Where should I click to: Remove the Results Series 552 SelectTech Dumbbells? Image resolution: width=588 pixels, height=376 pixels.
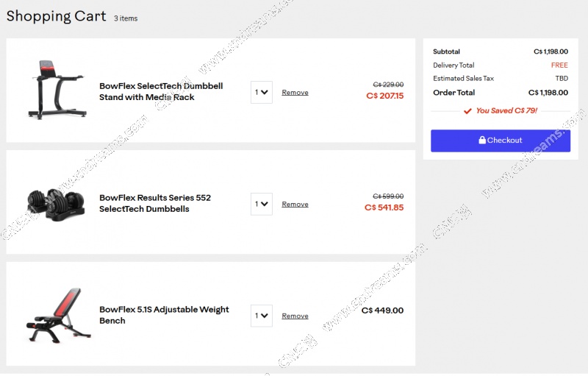(x=295, y=205)
